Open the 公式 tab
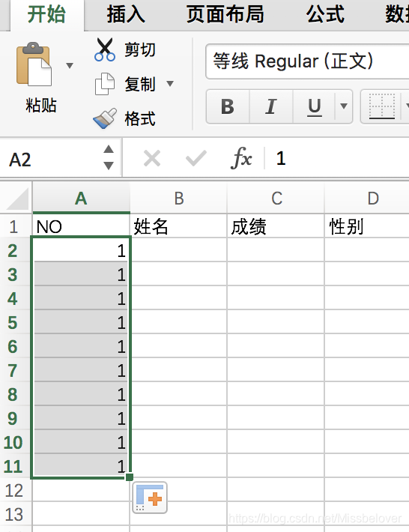This screenshot has height=532, width=409. click(x=325, y=14)
